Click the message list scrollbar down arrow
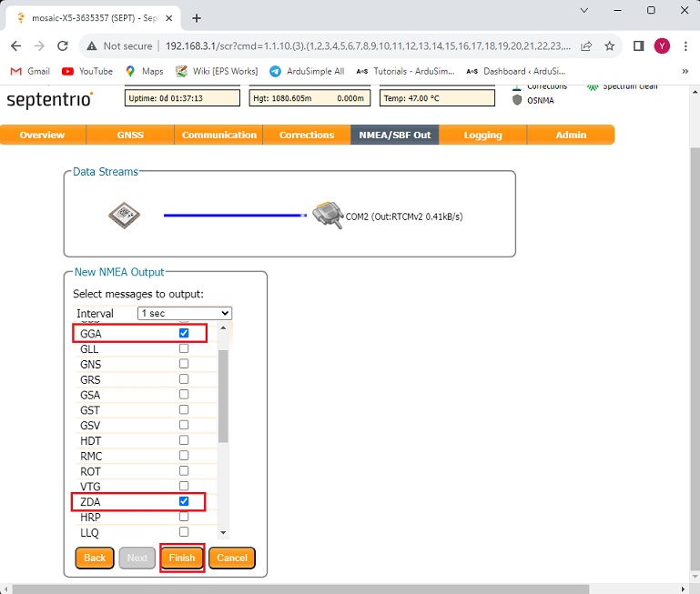 (x=223, y=532)
